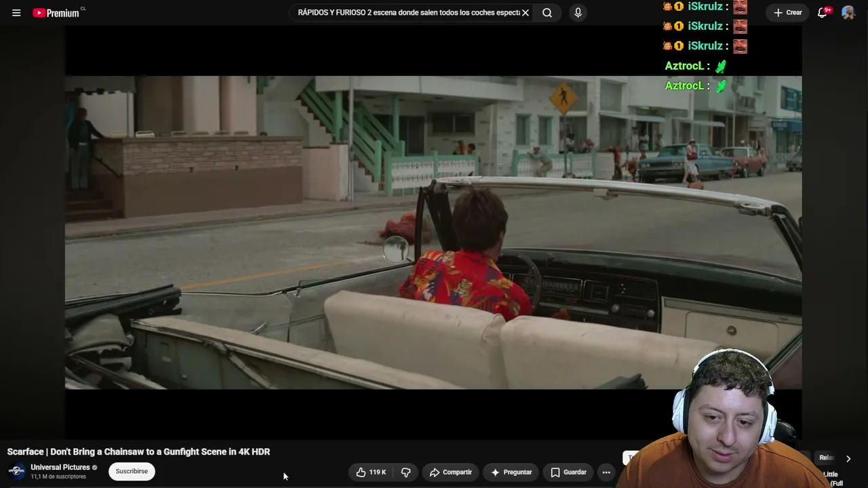The width and height of the screenshot is (868, 488).
Task: Open the three-dot more actions menu
Action: click(606, 472)
